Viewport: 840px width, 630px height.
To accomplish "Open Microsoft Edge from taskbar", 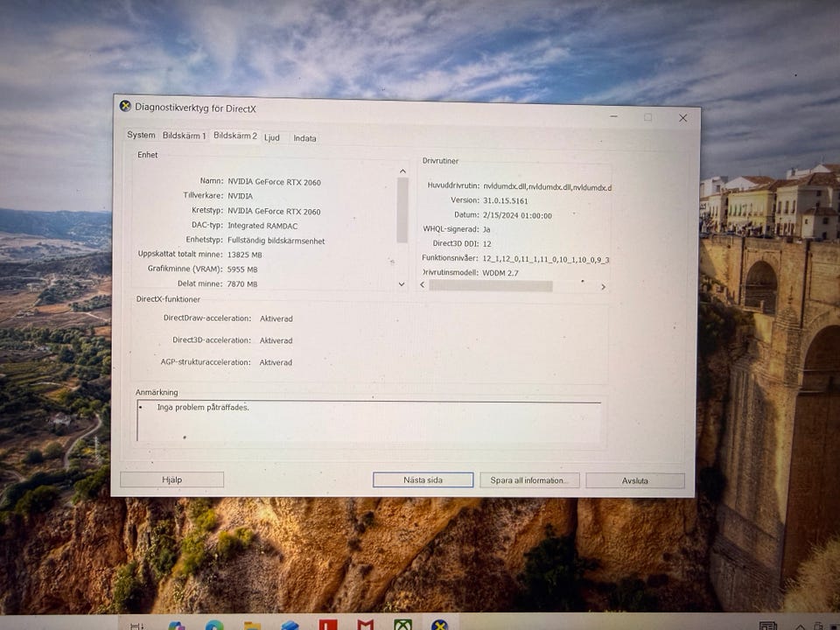I will (x=214, y=625).
